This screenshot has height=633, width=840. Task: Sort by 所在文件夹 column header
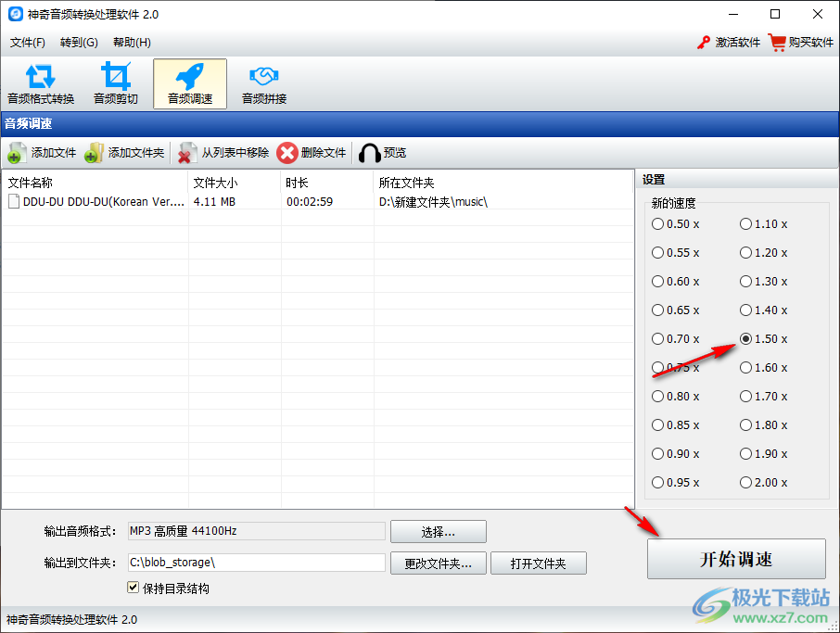pyautogui.click(x=503, y=183)
